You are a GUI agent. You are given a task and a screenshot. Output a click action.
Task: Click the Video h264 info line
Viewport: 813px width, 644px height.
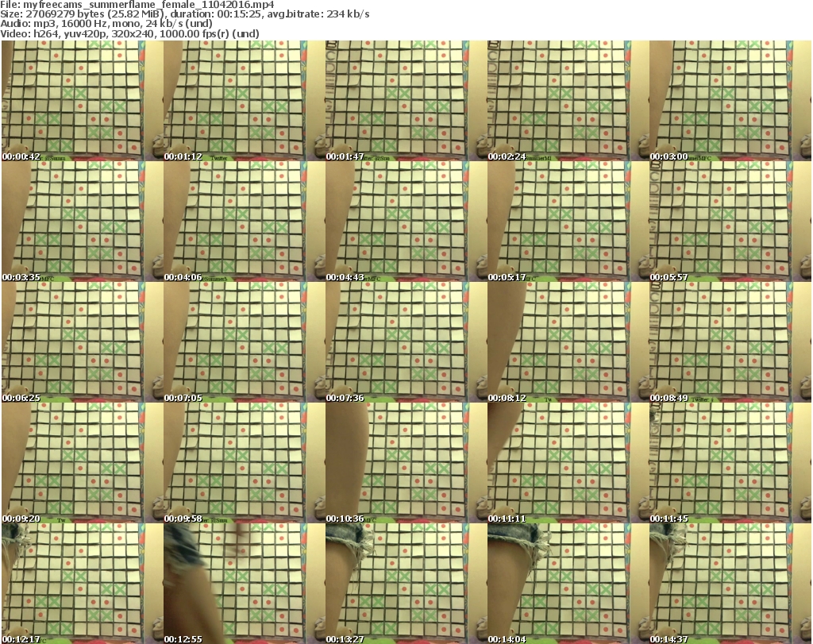click(x=129, y=33)
